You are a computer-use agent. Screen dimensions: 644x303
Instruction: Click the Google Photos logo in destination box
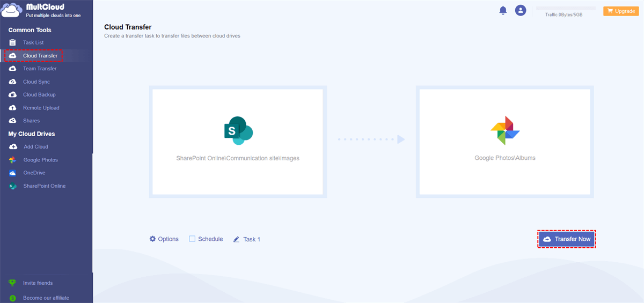[505, 130]
